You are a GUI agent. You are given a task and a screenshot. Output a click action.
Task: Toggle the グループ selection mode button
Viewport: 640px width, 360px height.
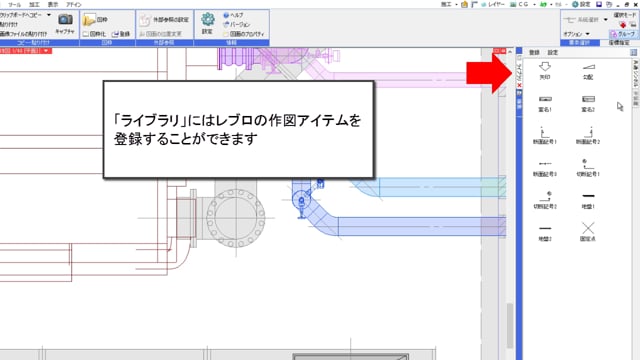coord(623,34)
